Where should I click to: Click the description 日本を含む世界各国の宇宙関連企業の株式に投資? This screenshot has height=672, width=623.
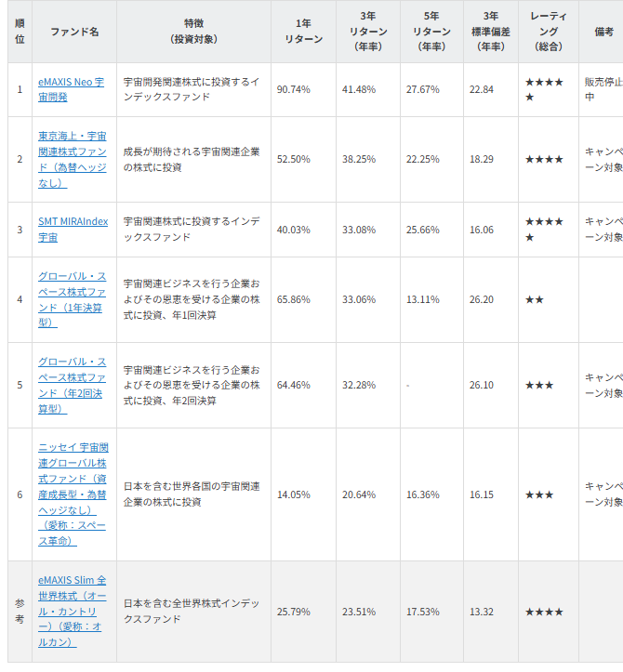tap(192, 494)
